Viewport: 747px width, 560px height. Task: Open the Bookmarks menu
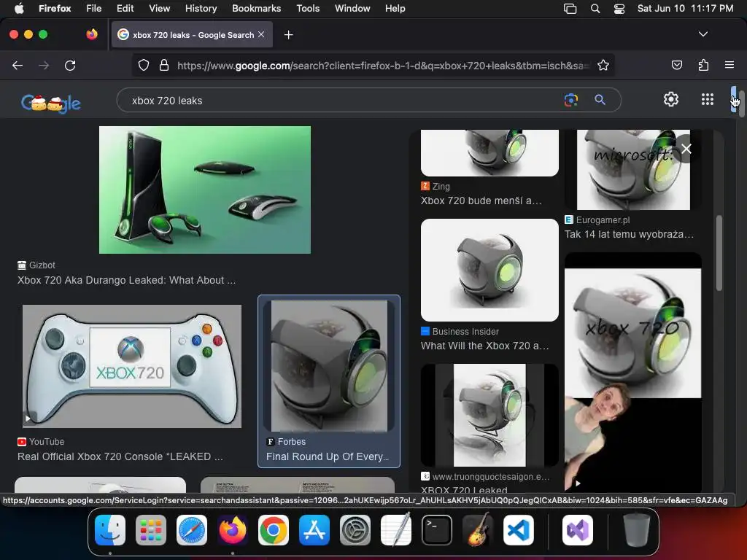256,8
